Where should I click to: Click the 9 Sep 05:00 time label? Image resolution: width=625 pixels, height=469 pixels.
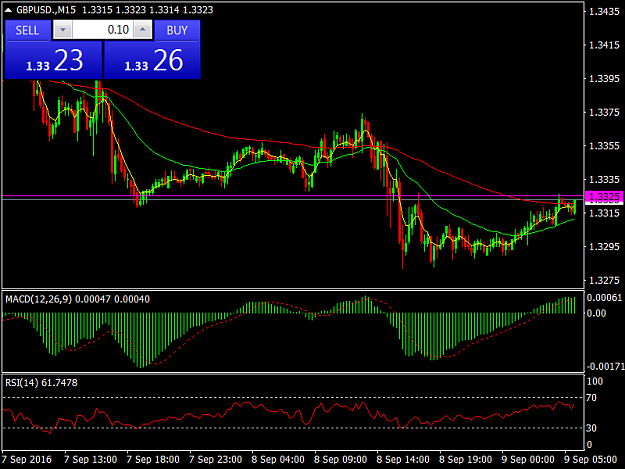point(591,459)
